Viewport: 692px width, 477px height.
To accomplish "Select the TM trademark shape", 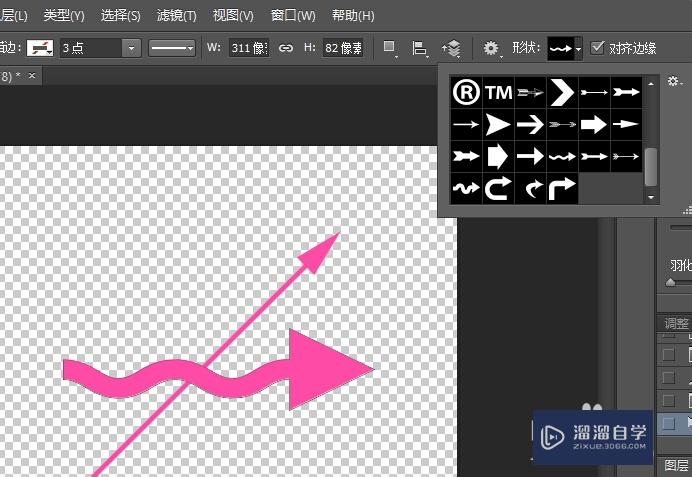I will pos(498,93).
